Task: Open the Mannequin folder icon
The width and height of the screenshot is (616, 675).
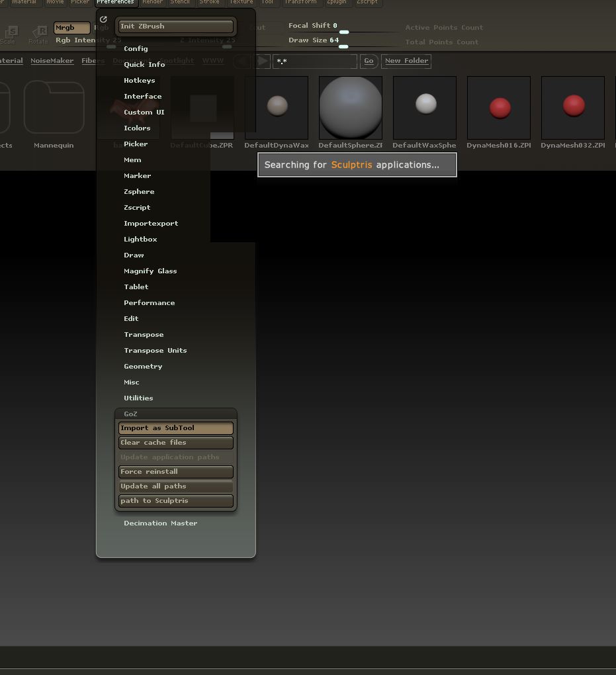Action: click(x=54, y=108)
